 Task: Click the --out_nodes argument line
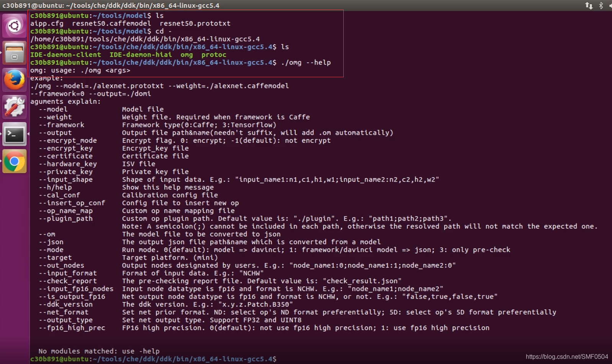coord(247,265)
